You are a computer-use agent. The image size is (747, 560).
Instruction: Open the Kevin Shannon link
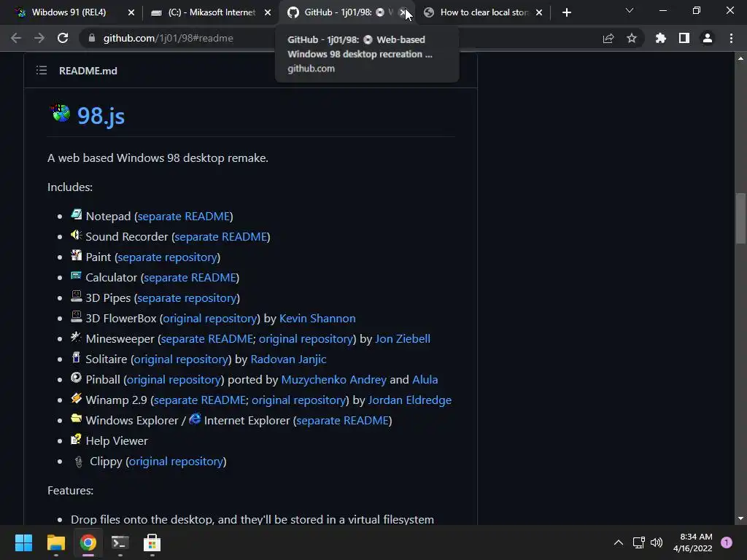click(317, 318)
